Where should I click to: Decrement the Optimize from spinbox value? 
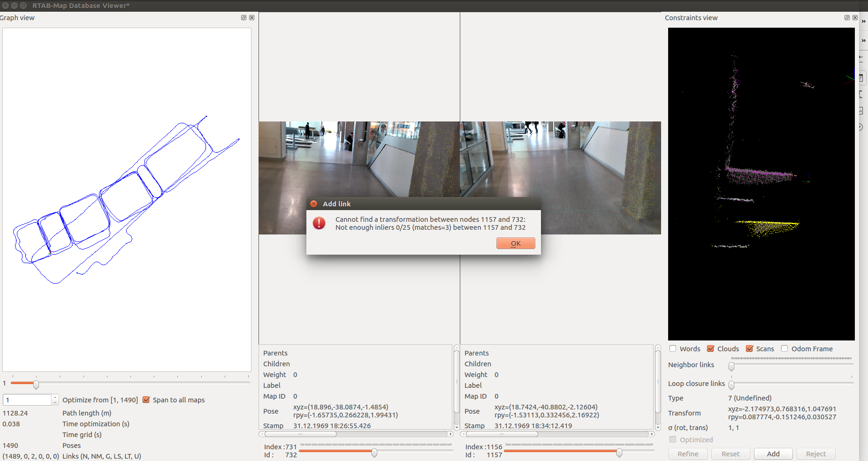(55, 402)
